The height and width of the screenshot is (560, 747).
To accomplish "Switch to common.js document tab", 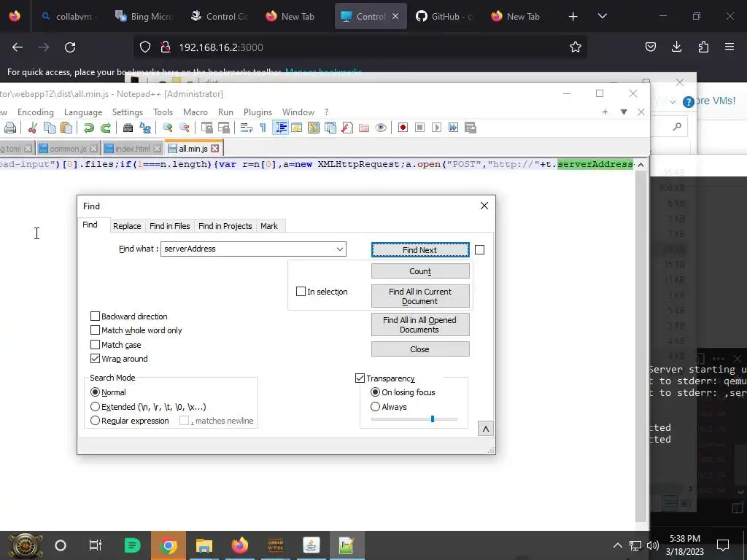I will 68,149.
